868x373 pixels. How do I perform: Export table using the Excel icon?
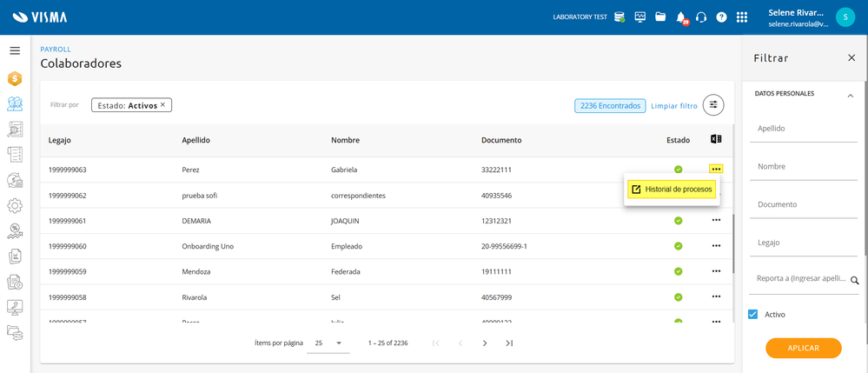pyautogui.click(x=716, y=139)
